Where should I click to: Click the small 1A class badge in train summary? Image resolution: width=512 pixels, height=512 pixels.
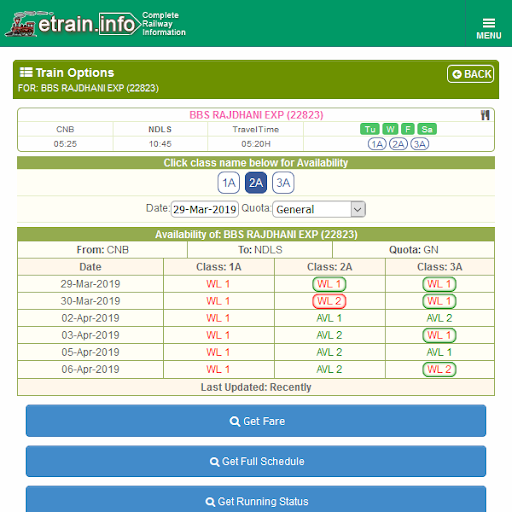(377, 144)
